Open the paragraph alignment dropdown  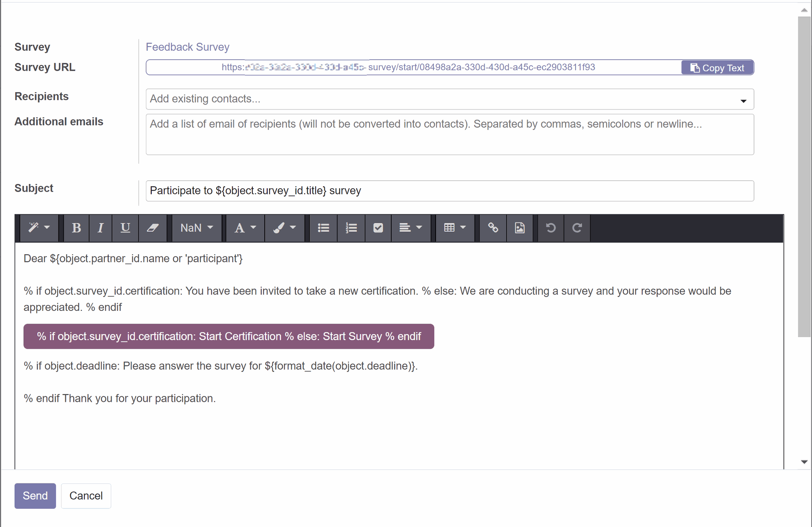[411, 228]
